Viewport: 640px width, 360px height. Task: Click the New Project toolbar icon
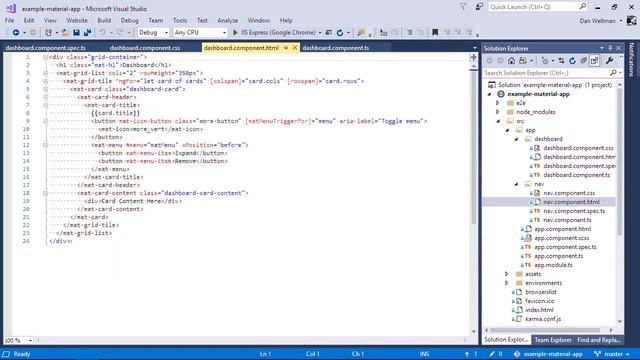pyautogui.click(x=48, y=33)
